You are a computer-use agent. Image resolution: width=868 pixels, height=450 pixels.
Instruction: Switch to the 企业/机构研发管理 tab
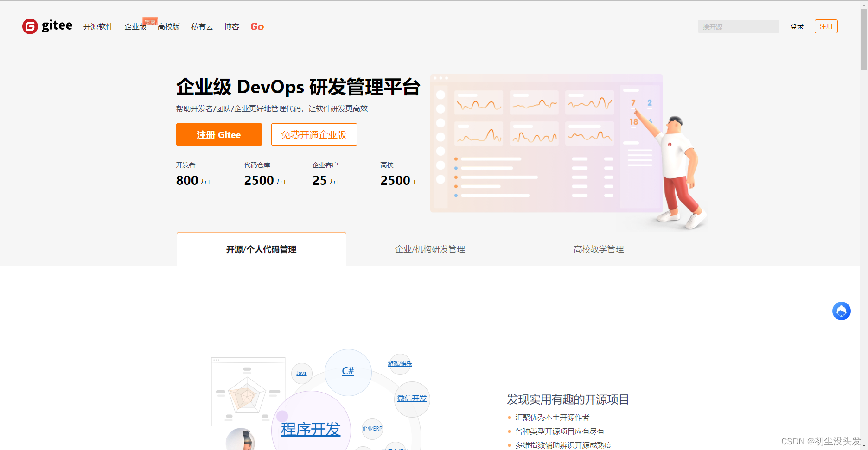coord(430,249)
